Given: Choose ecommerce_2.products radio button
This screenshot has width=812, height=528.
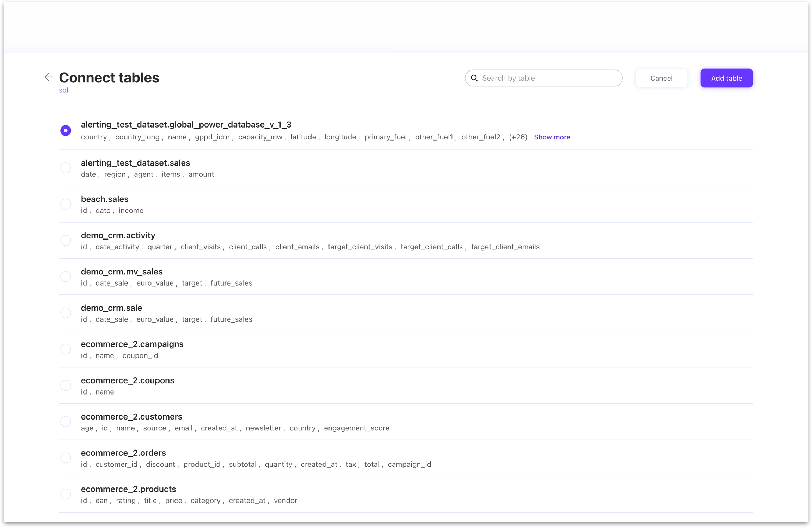Looking at the screenshot, I should (66, 495).
